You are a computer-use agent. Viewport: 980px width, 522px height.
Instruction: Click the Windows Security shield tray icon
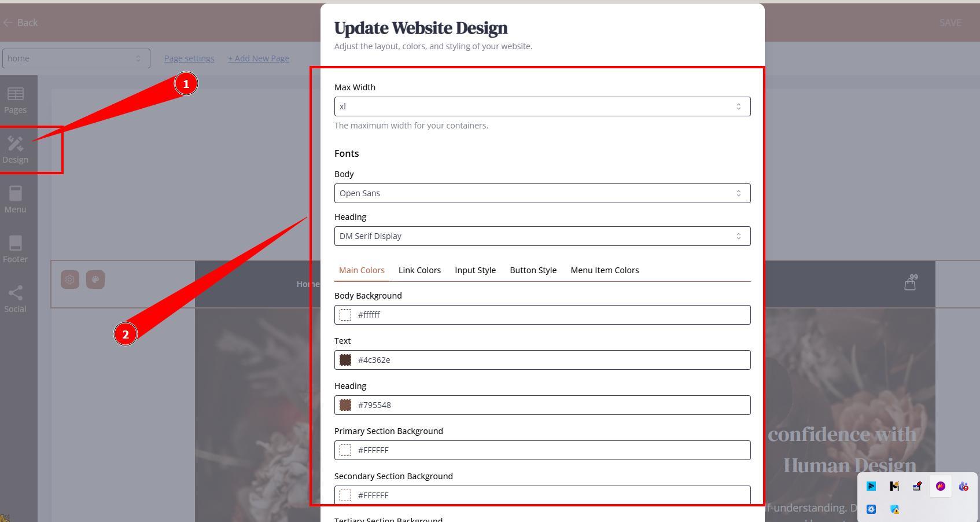tap(894, 510)
